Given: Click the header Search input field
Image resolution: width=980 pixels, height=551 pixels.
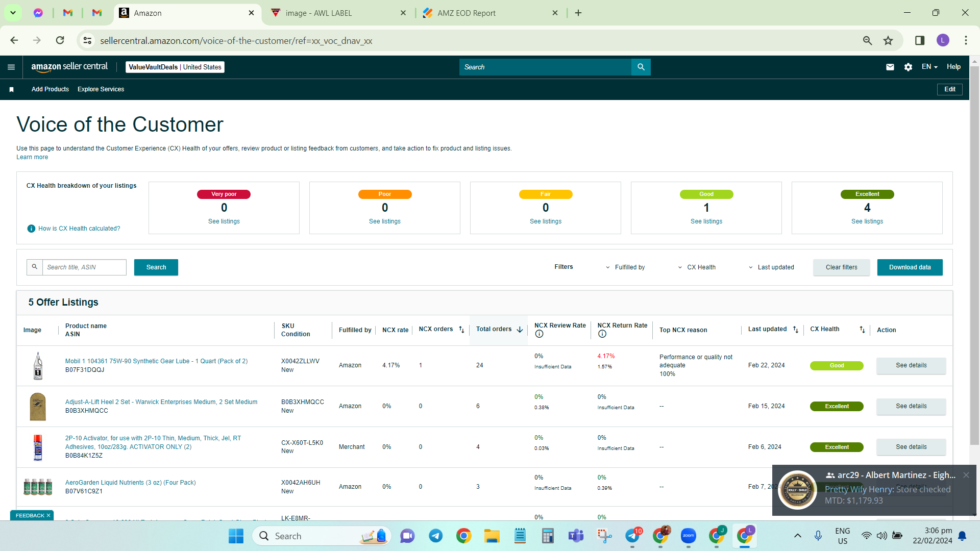Looking at the screenshot, I should 545,67.
